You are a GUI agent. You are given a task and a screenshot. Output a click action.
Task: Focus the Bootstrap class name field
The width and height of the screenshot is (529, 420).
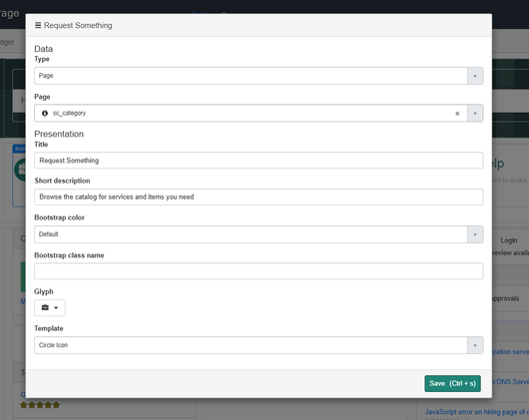pos(259,271)
